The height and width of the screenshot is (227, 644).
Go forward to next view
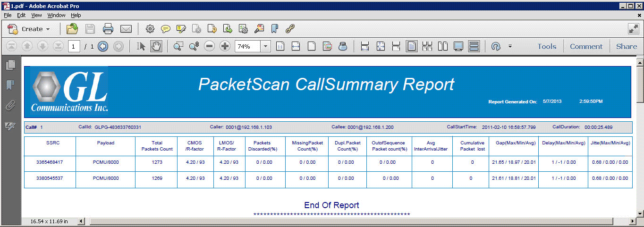point(119,46)
